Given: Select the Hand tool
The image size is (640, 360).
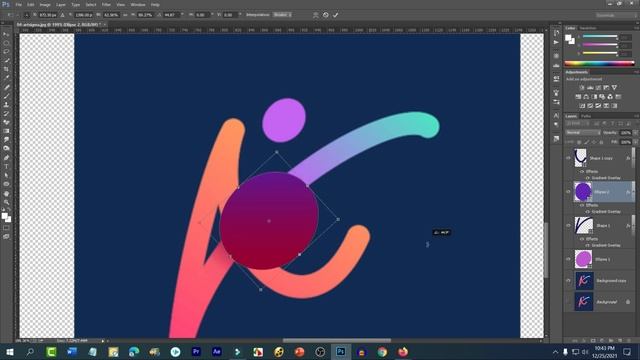Looking at the screenshot, I should pos(6,194).
